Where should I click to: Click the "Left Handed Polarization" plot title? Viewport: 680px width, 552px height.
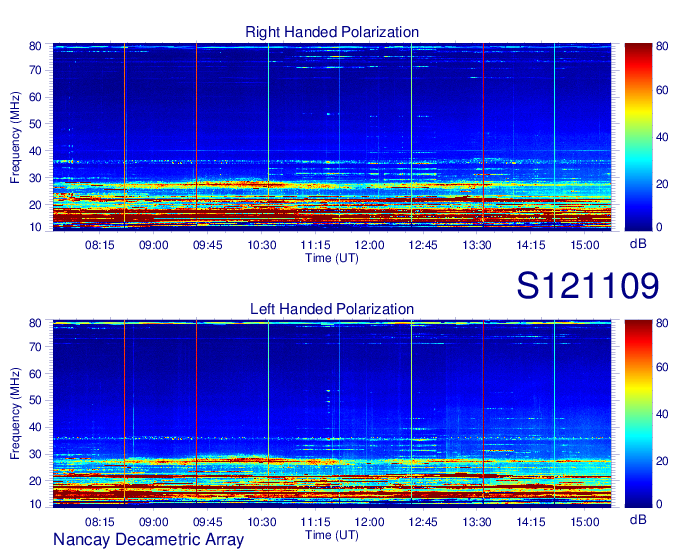pyautogui.click(x=332, y=309)
